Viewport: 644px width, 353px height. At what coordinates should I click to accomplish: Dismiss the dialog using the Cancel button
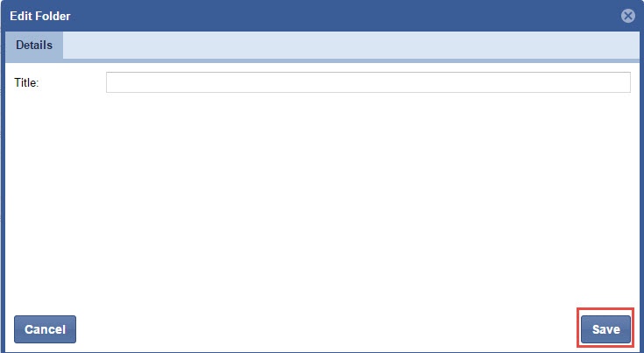[x=45, y=329]
